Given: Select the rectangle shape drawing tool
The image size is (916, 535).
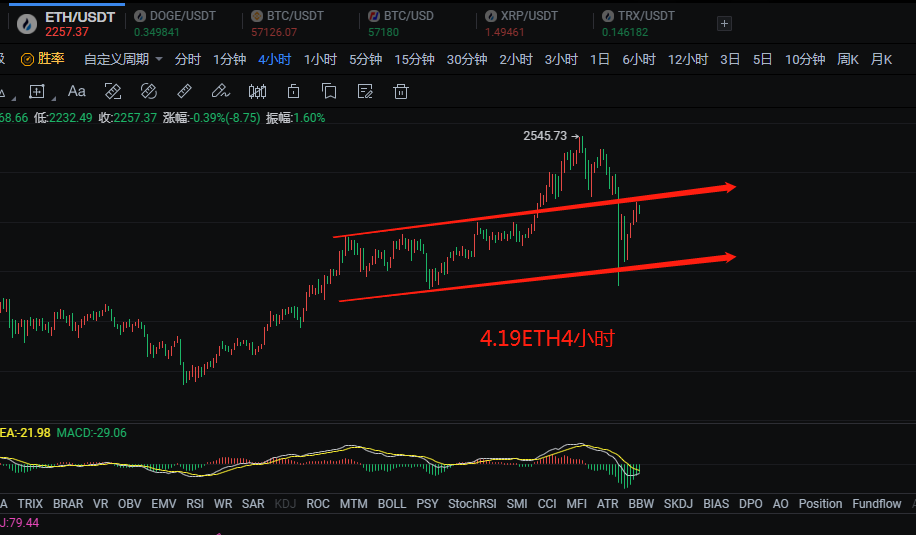Looking at the screenshot, I should [37, 92].
